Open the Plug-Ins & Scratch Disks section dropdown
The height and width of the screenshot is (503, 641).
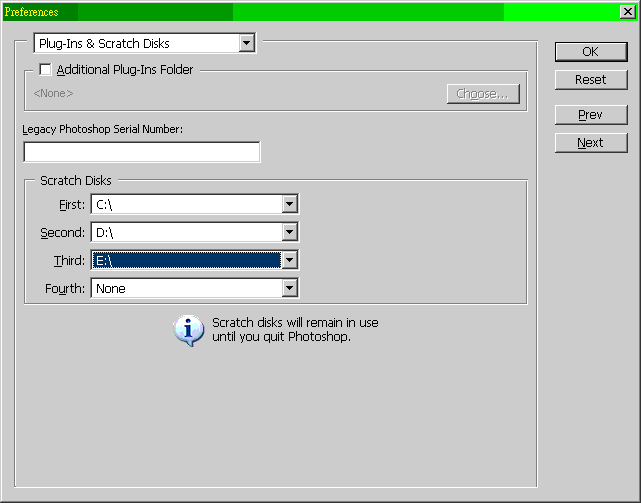(247, 44)
